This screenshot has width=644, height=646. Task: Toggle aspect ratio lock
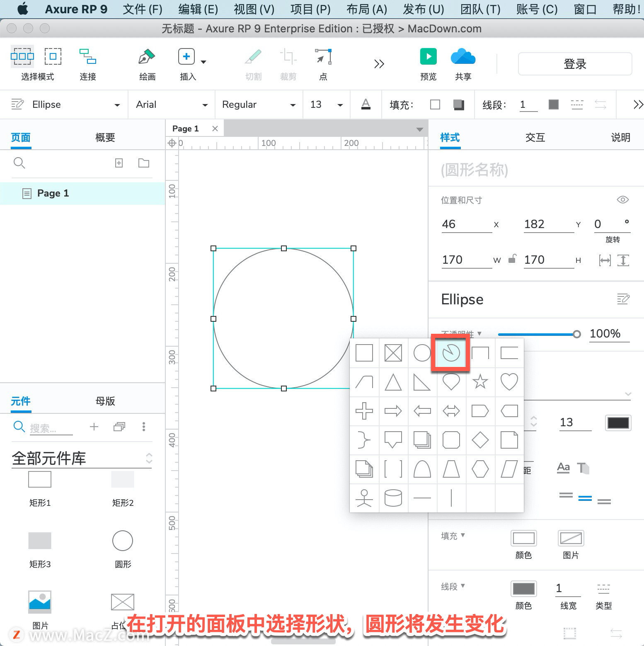pyautogui.click(x=512, y=259)
